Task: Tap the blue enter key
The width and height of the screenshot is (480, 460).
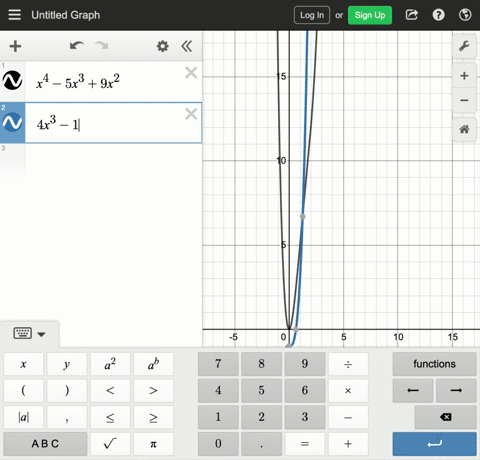Action: pyautogui.click(x=435, y=444)
